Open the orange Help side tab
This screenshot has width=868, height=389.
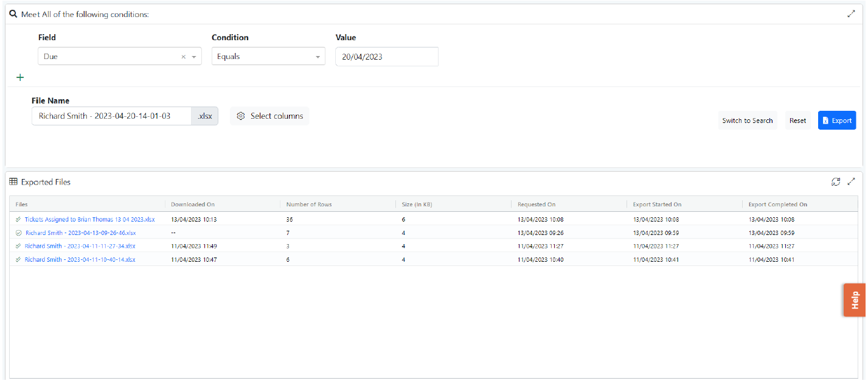click(x=854, y=300)
